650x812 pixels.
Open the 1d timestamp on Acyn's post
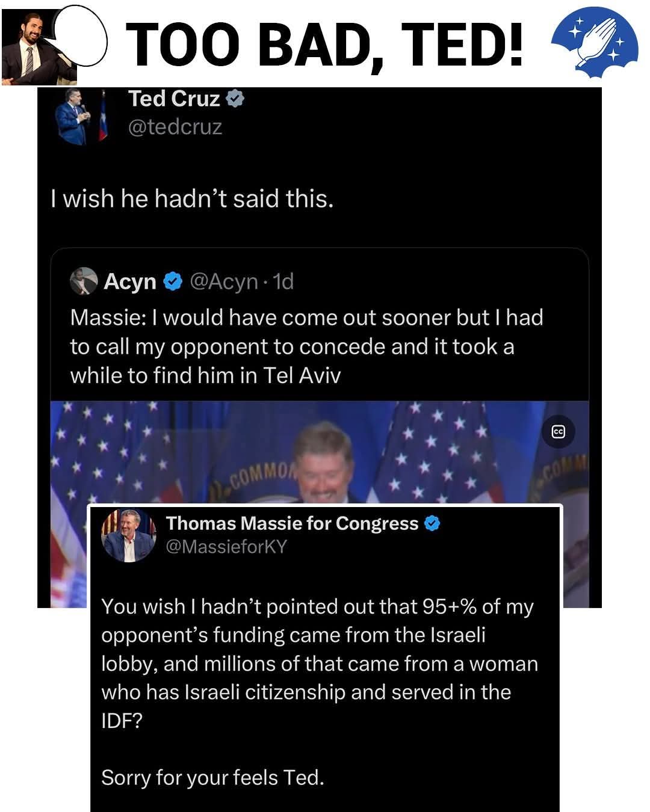click(x=283, y=281)
